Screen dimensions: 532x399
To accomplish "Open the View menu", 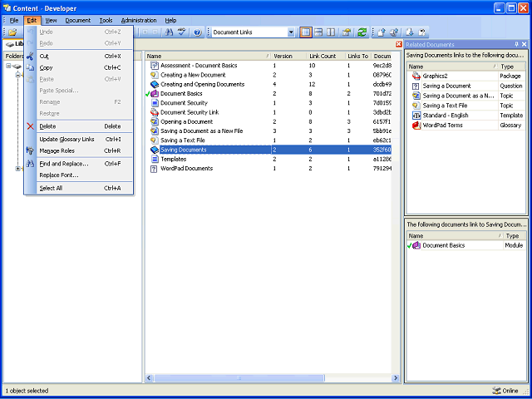I will pos(51,20).
